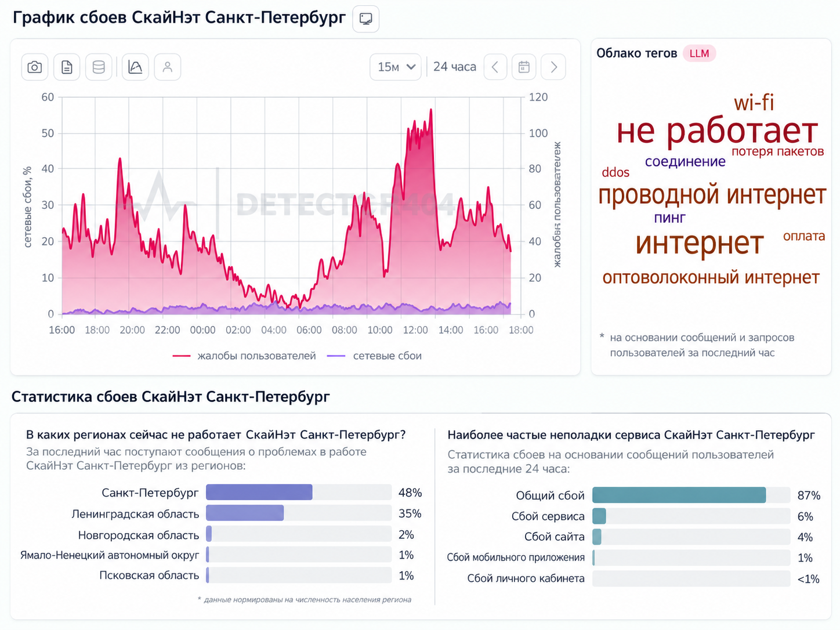Go to previous time period arrow
The height and width of the screenshot is (630, 840).
[x=495, y=67]
